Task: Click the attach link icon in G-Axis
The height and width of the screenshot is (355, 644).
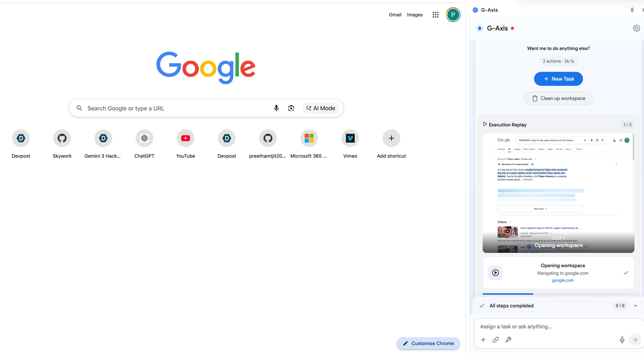Action: 495,340
